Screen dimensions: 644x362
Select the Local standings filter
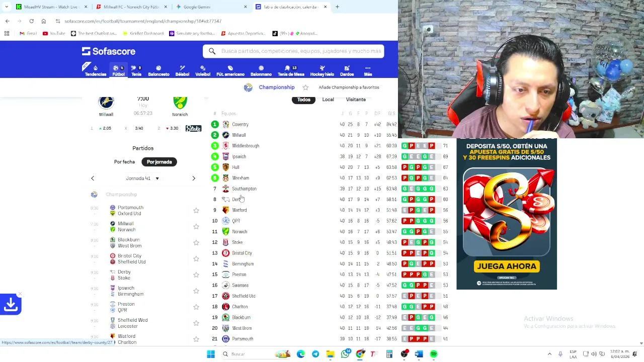click(x=328, y=100)
